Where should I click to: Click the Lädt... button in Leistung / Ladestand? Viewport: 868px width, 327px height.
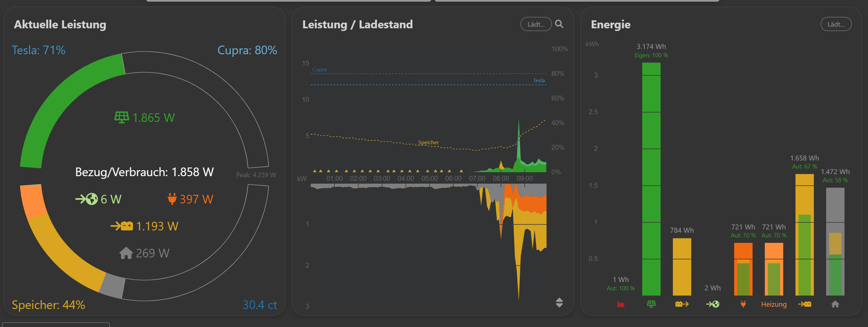click(536, 24)
